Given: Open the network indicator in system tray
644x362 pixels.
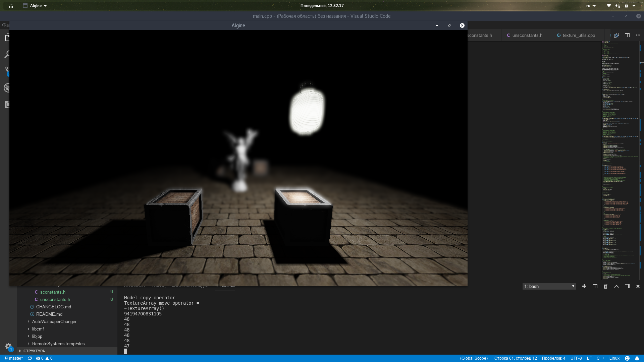Looking at the screenshot, I should (x=608, y=6).
